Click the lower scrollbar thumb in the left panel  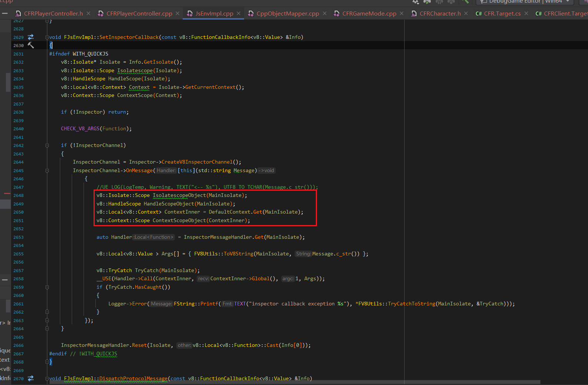point(8,306)
